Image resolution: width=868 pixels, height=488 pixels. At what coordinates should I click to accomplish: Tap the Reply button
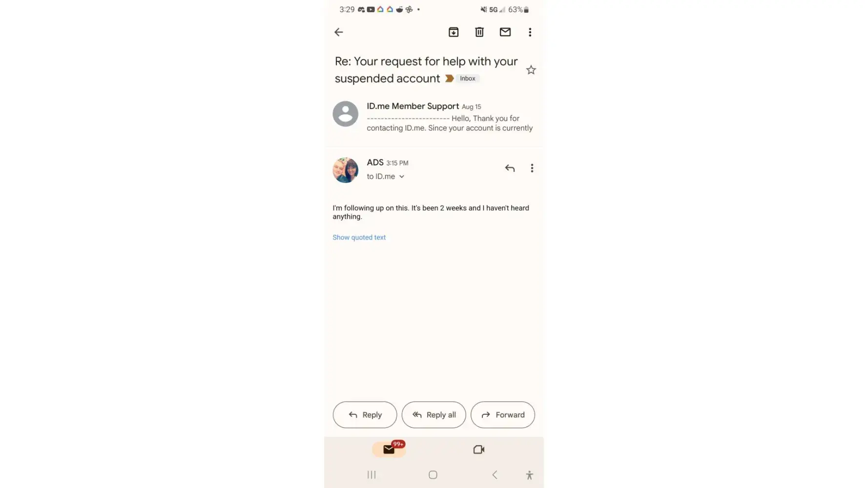click(x=365, y=415)
